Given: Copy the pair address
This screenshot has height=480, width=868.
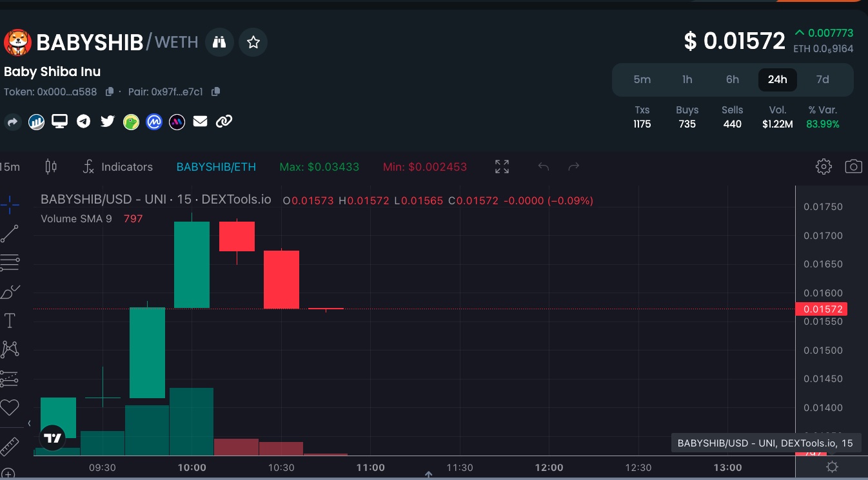Looking at the screenshot, I should [x=215, y=92].
